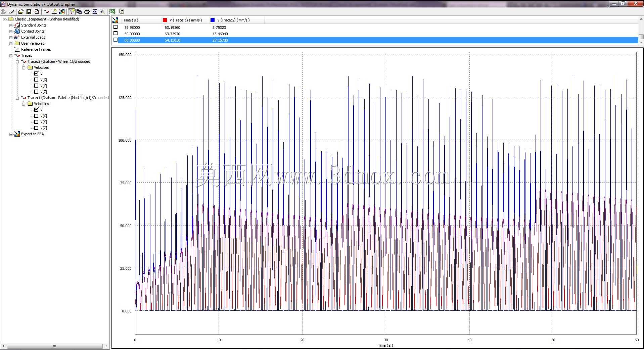Check the box for row 59.99000
Image resolution: width=644 pixels, height=350 pixels.
(x=116, y=34)
